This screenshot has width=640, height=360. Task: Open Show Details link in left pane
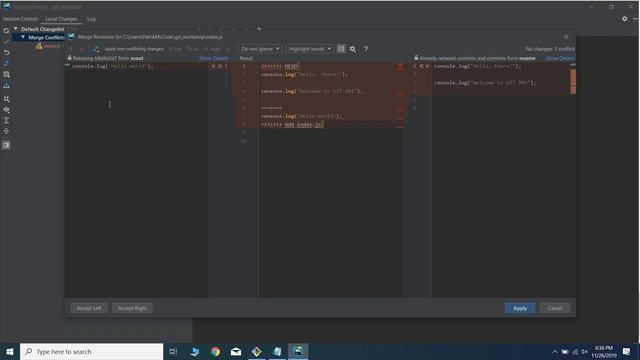tap(213, 58)
